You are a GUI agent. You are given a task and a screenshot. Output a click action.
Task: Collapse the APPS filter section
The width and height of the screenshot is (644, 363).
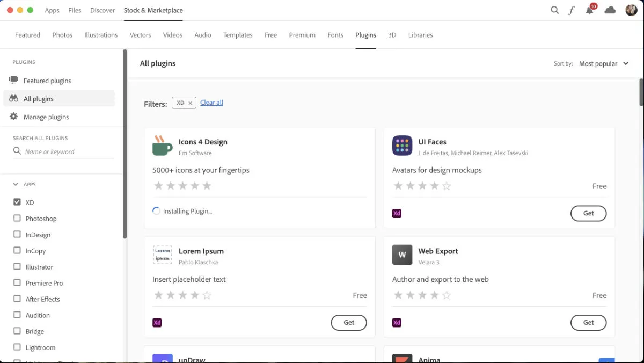click(15, 184)
